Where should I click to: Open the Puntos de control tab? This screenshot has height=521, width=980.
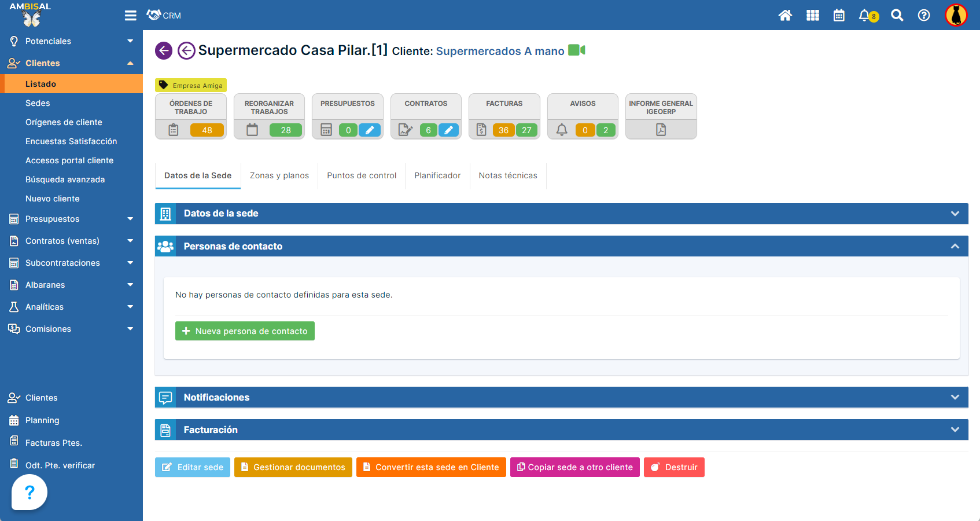pos(362,175)
